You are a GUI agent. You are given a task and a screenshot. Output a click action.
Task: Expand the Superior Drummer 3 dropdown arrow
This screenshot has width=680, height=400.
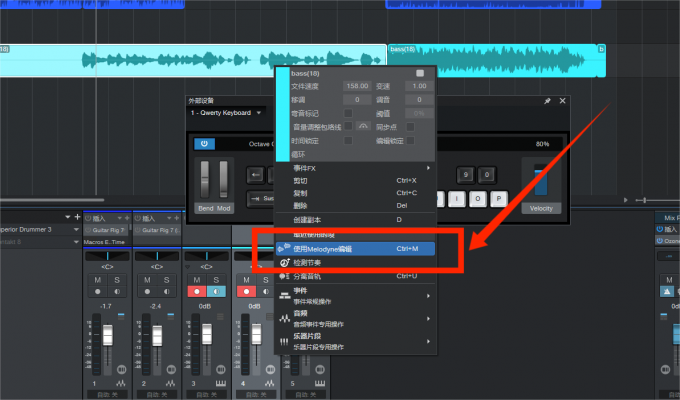(x=76, y=230)
